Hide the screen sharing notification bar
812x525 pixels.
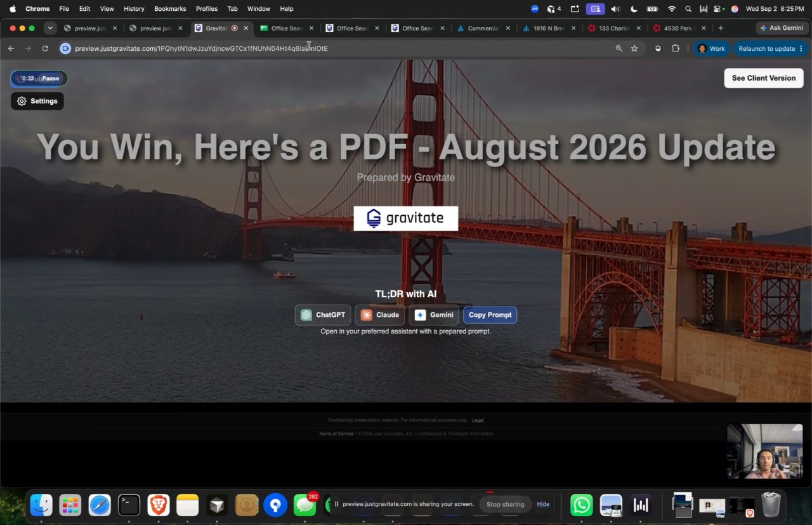coord(543,504)
